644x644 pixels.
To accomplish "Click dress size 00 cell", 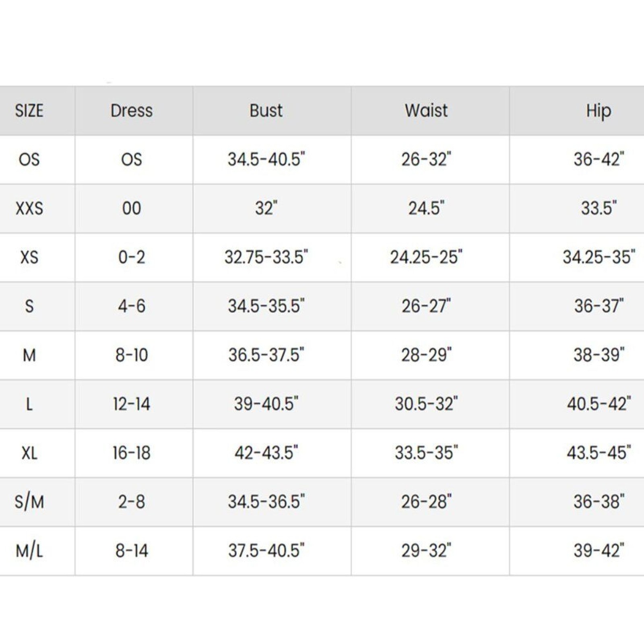I will click(x=132, y=208).
